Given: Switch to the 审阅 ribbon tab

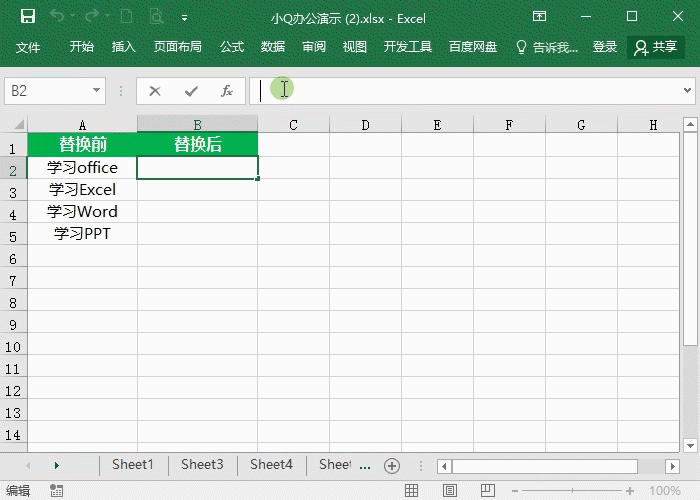Looking at the screenshot, I should click(314, 46).
